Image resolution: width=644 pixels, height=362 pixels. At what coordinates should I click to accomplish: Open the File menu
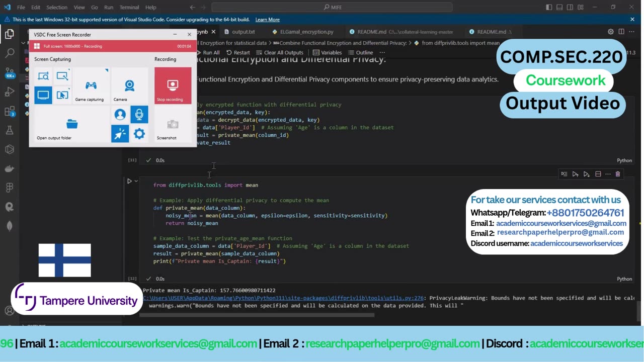(21, 8)
